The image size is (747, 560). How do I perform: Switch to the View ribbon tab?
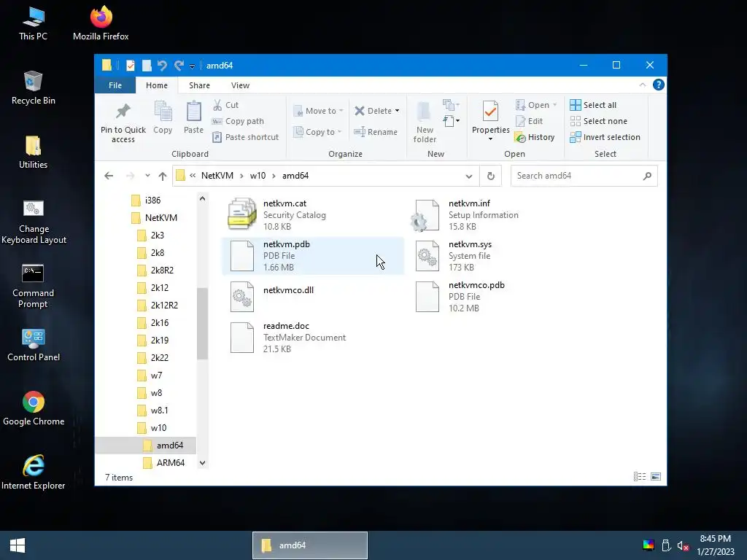tap(240, 85)
